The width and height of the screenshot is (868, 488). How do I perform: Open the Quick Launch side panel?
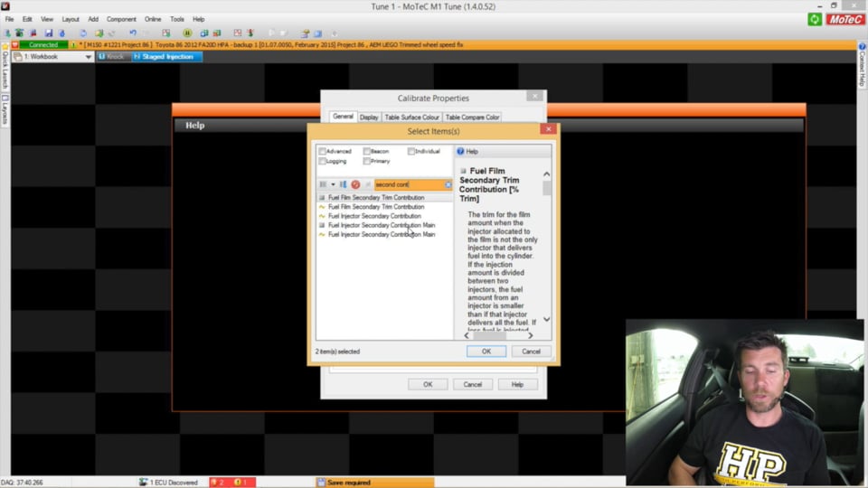[5, 66]
